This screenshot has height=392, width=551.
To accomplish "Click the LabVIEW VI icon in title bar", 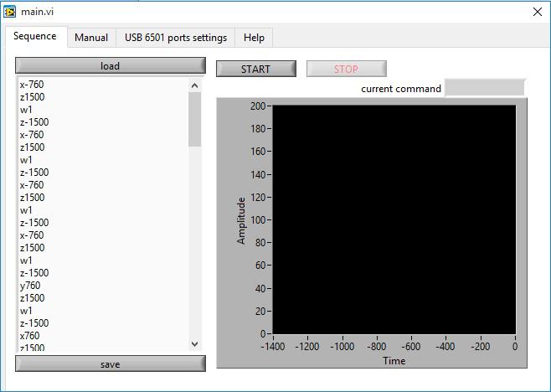I will click(9, 11).
